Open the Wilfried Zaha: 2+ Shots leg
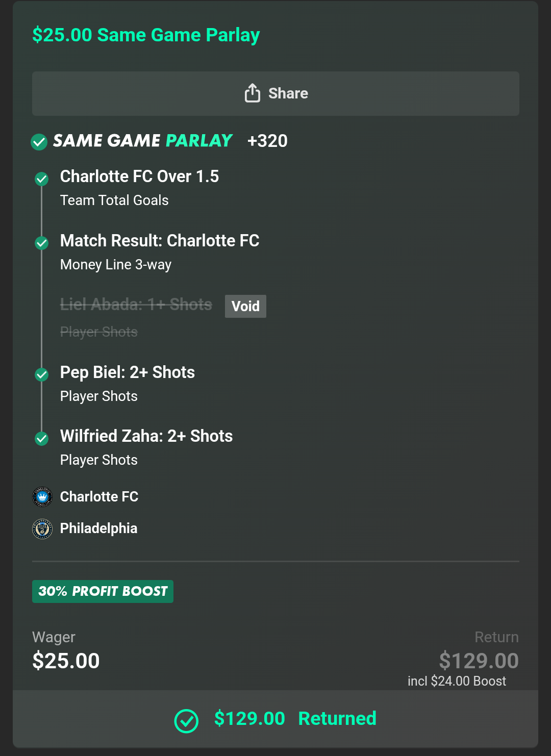Screen dimensions: 551x756 146,436
